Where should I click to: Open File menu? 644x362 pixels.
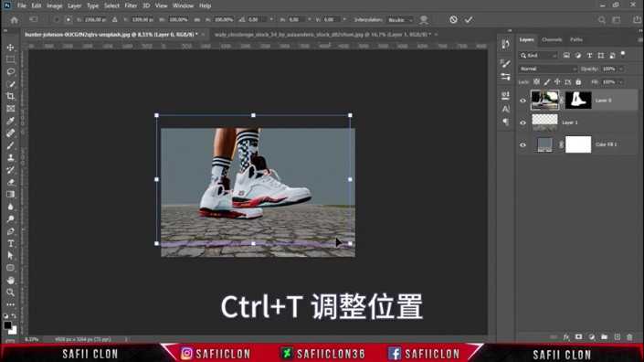(21, 5)
